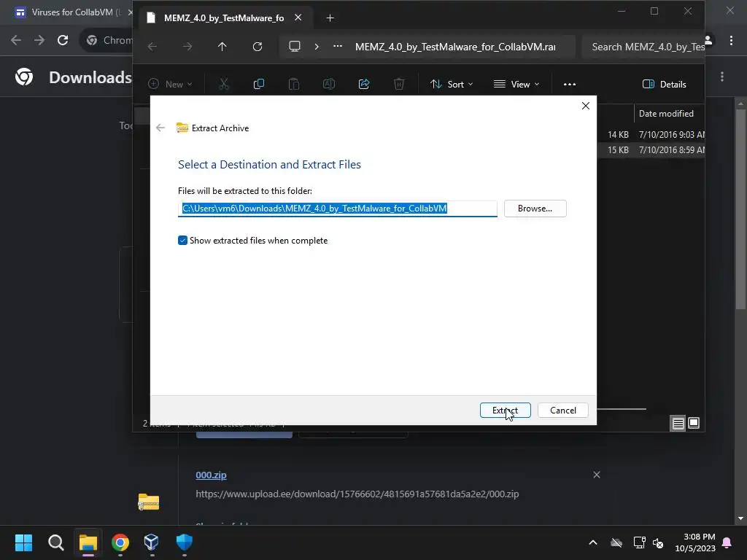
Task: Close the Extract Archive dialog with X
Action: [x=586, y=106]
